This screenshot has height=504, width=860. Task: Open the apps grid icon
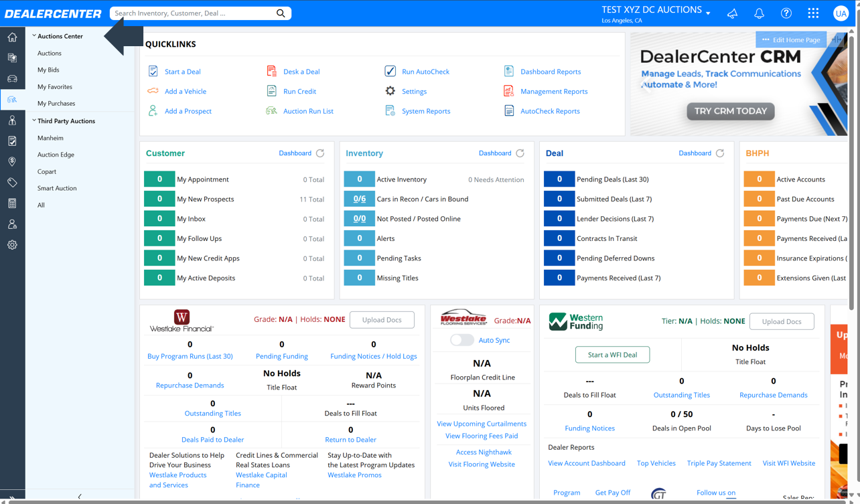[813, 13]
